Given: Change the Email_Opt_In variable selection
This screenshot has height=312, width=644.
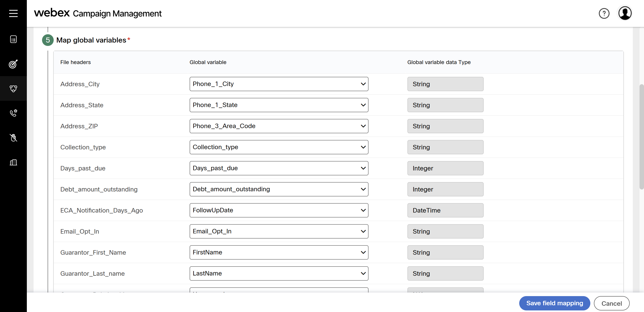Looking at the screenshot, I should click(x=279, y=231).
